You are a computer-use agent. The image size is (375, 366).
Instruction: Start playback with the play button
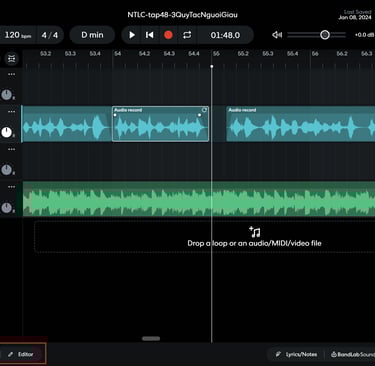132,35
